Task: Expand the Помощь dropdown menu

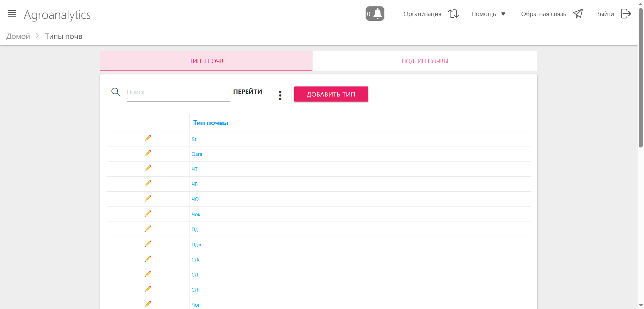Action: click(488, 14)
